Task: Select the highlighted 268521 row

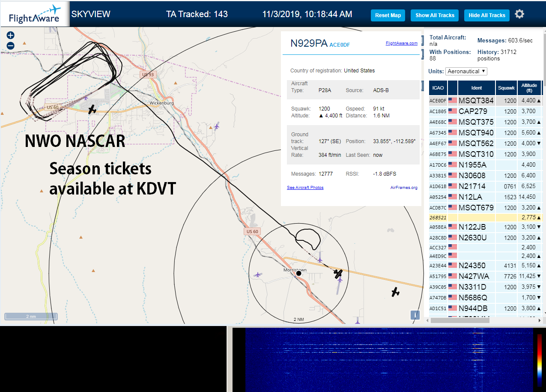Action: [485, 218]
